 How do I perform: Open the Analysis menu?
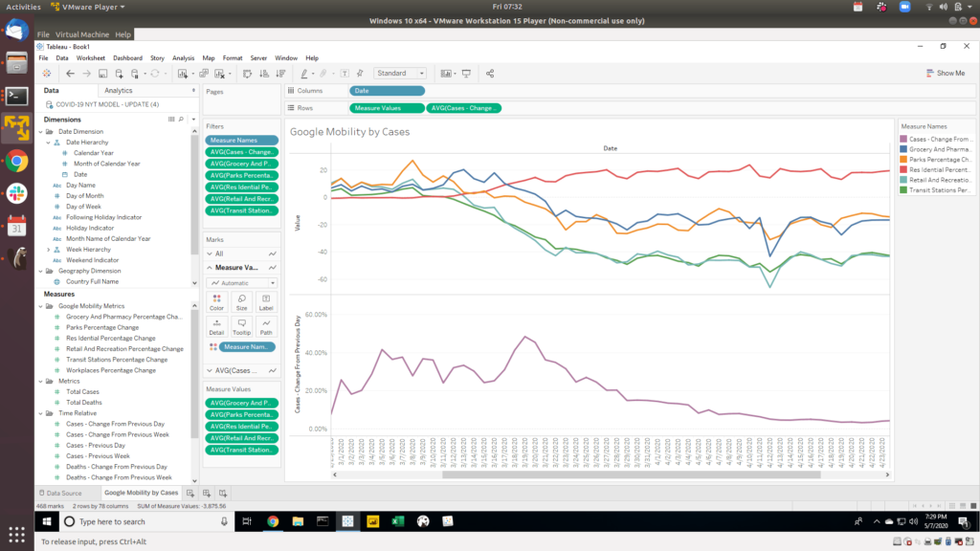point(183,58)
